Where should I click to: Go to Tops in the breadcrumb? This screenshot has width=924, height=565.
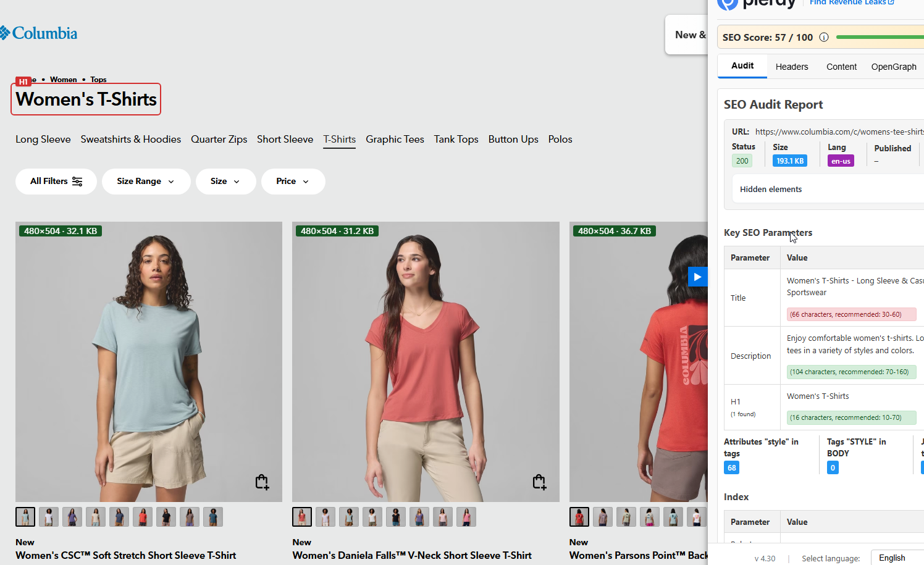(x=98, y=80)
